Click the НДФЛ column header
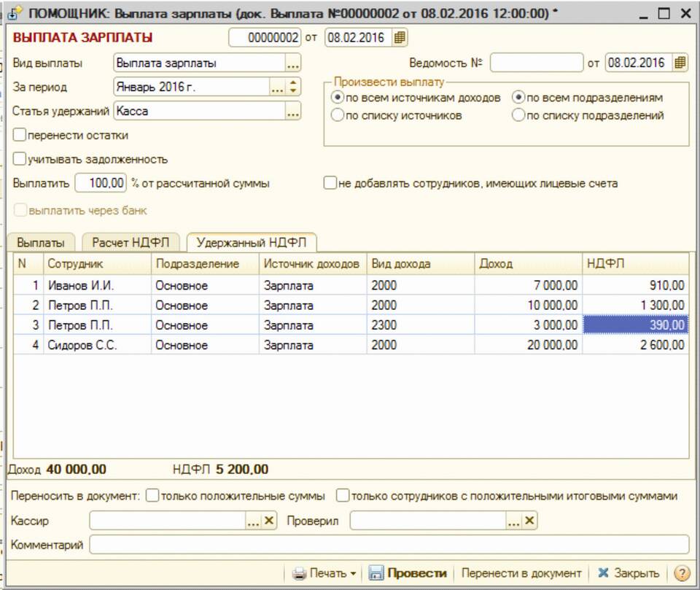 (x=635, y=263)
